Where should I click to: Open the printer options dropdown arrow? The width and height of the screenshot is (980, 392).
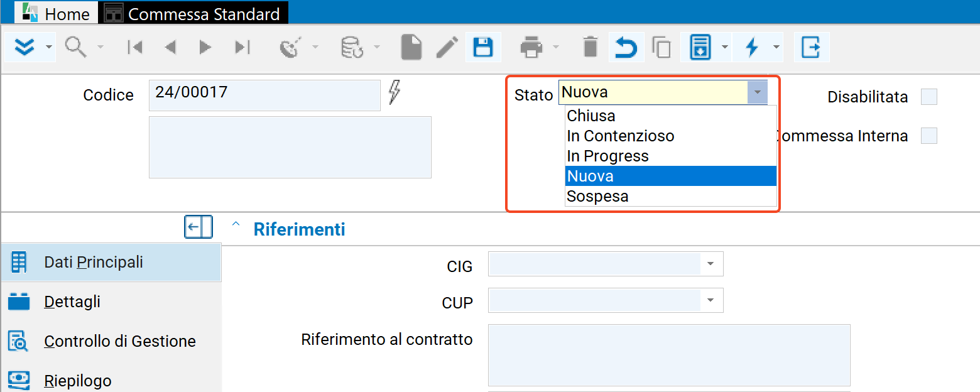pos(555,47)
